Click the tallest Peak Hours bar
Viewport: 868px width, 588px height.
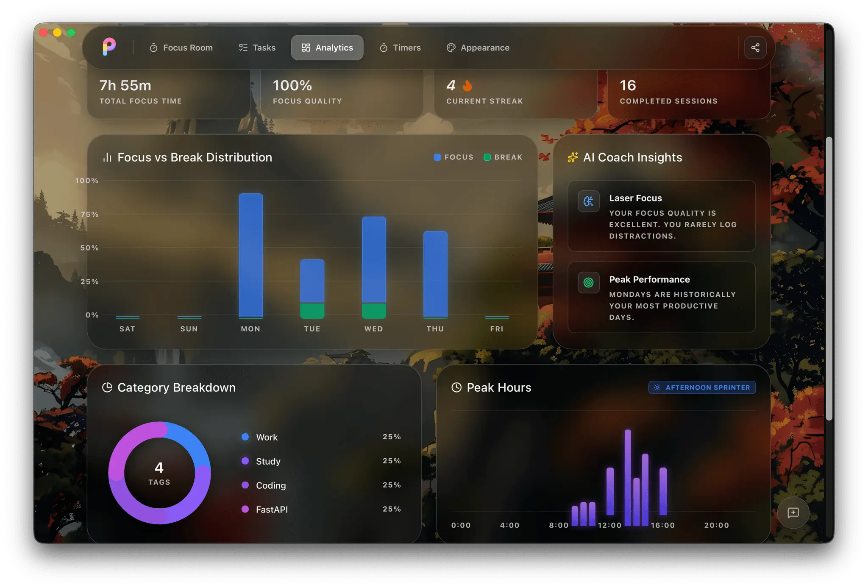pyautogui.click(x=628, y=478)
